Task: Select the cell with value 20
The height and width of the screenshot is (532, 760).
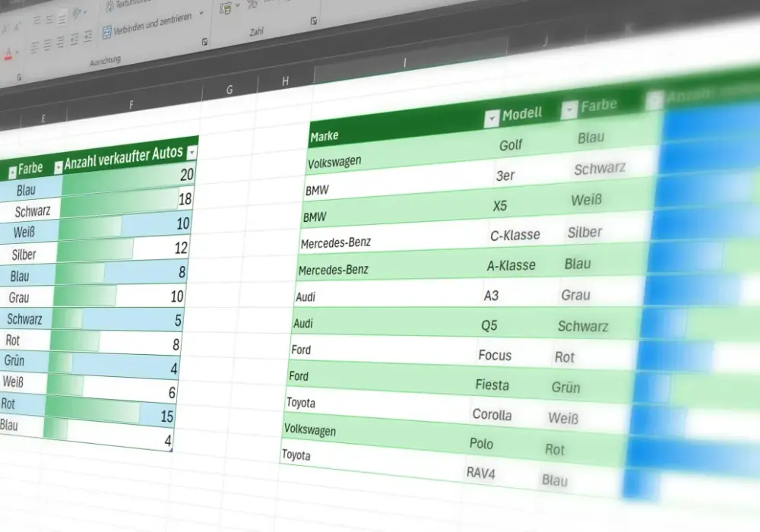Action: [x=128, y=178]
